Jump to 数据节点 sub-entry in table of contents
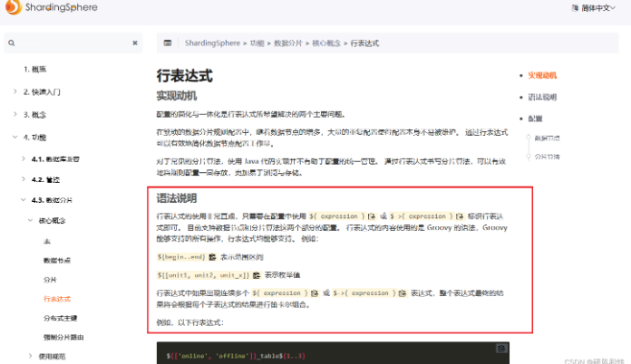The image size is (631, 364). tap(547, 139)
